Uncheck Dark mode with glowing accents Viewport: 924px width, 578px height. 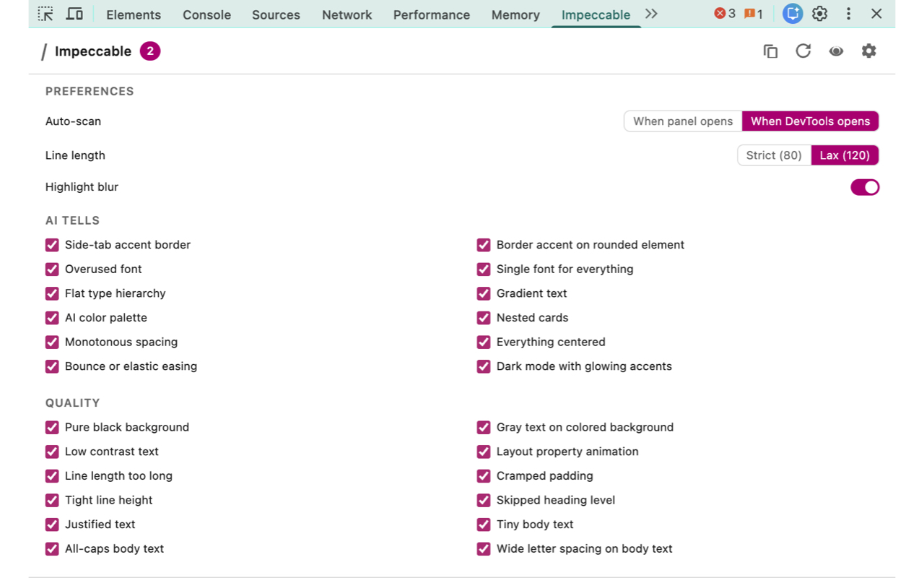[x=484, y=366]
